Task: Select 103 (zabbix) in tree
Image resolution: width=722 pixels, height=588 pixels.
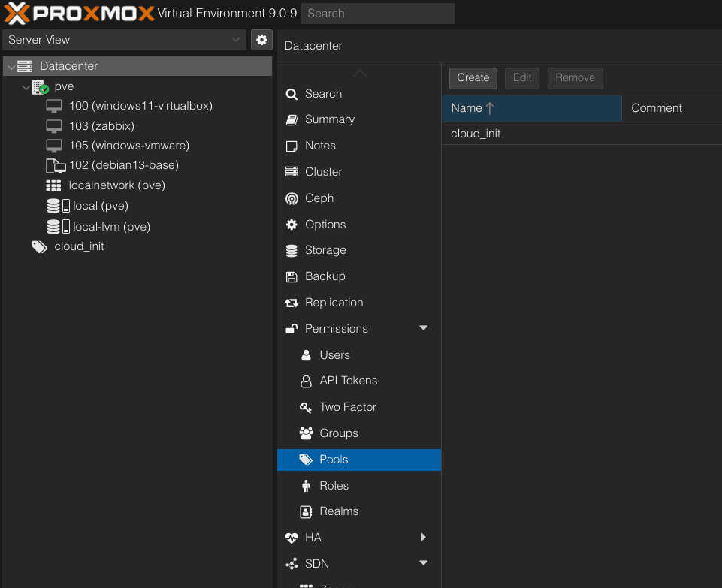Action: click(x=101, y=126)
